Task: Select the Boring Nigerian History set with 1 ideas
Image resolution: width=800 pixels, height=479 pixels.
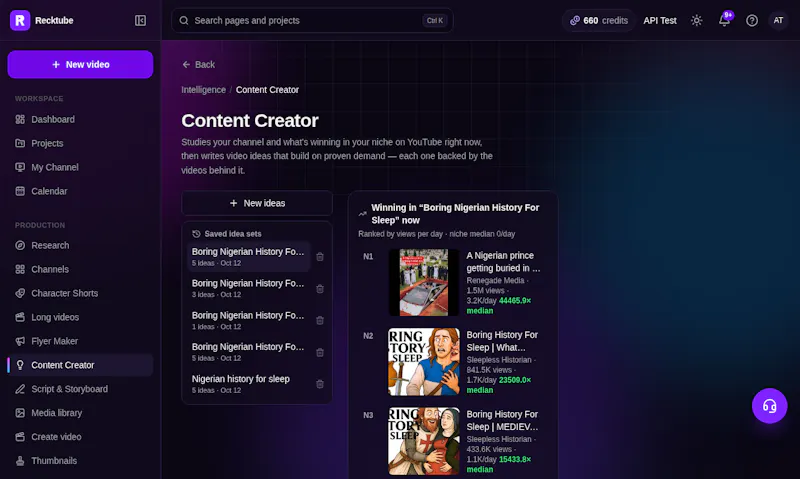Action: [x=248, y=320]
